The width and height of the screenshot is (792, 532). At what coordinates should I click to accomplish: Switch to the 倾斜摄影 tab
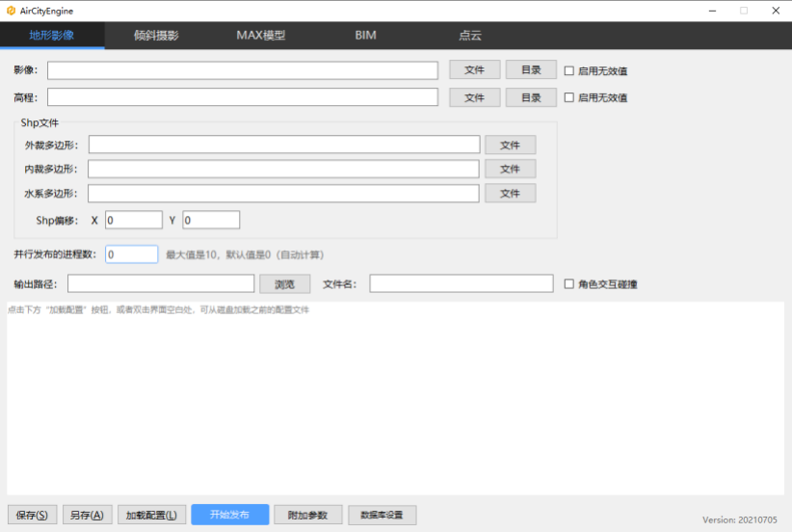pos(157,36)
